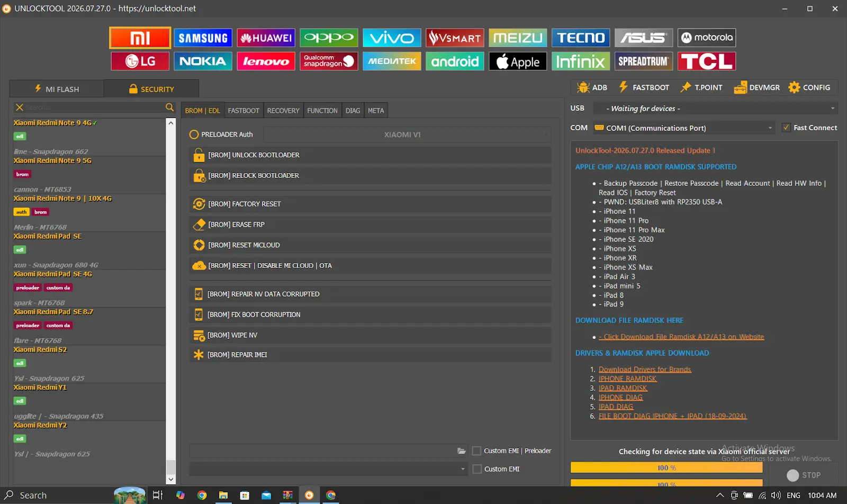Screen dimensions: 847x504
Task: Choose the Samsung brand logo
Action: coord(203,38)
